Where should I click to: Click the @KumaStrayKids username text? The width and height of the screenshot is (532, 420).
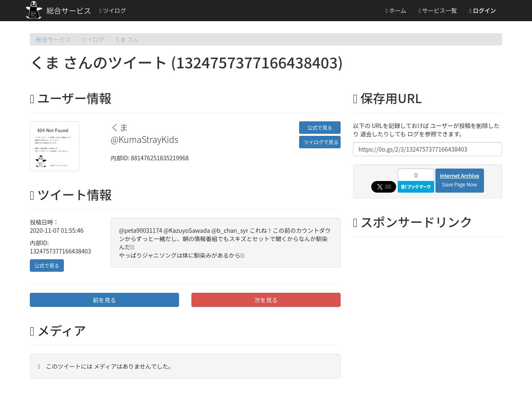pyautogui.click(x=144, y=140)
